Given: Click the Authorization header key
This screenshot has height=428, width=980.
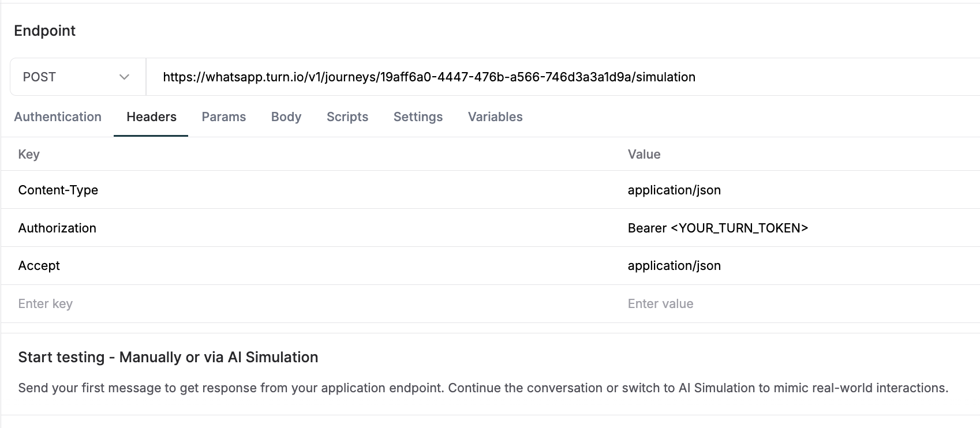Looking at the screenshot, I should [x=57, y=228].
